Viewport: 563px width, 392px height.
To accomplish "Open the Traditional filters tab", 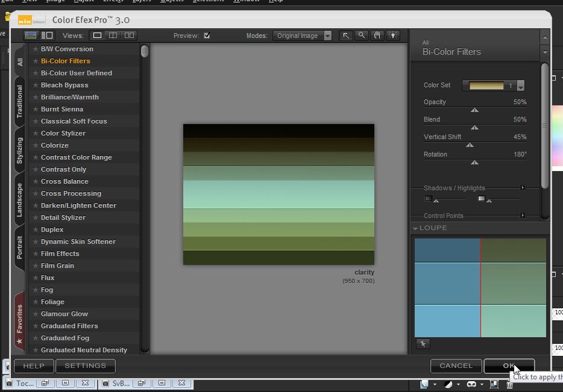I will tap(19, 102).
